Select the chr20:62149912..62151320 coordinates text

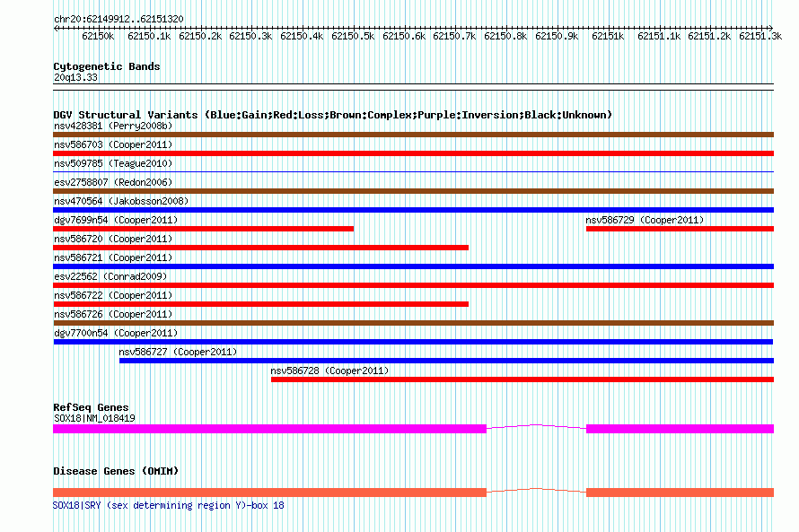point(119,20)
